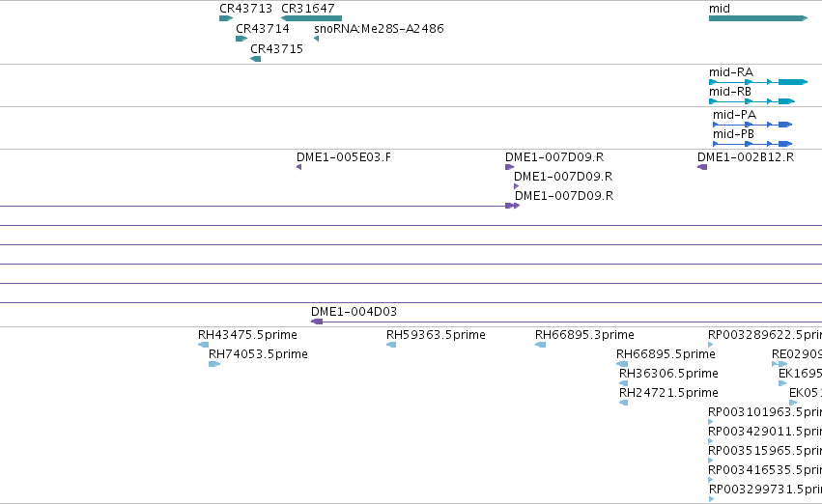Viewport: 822px width, 504px height.
Task: Click the CR43713 gene feature arrow
Action: click(226, 18)
